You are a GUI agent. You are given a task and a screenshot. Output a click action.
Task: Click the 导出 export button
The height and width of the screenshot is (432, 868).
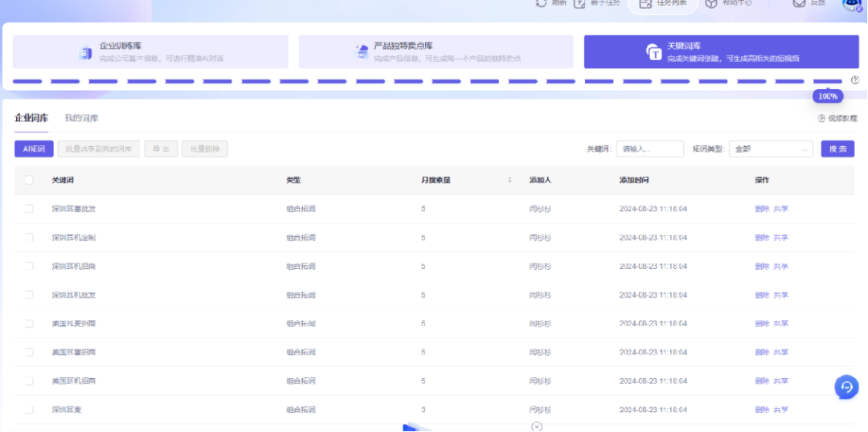tap(161, 149)
